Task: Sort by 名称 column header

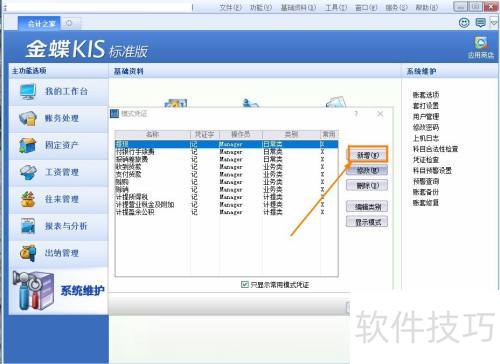Action: [153, 135]
